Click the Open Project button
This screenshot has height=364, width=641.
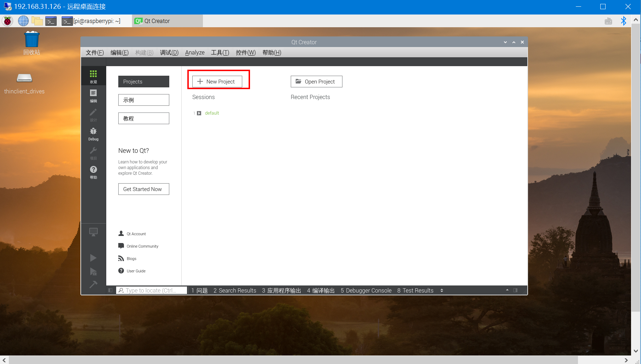(316, 81)
